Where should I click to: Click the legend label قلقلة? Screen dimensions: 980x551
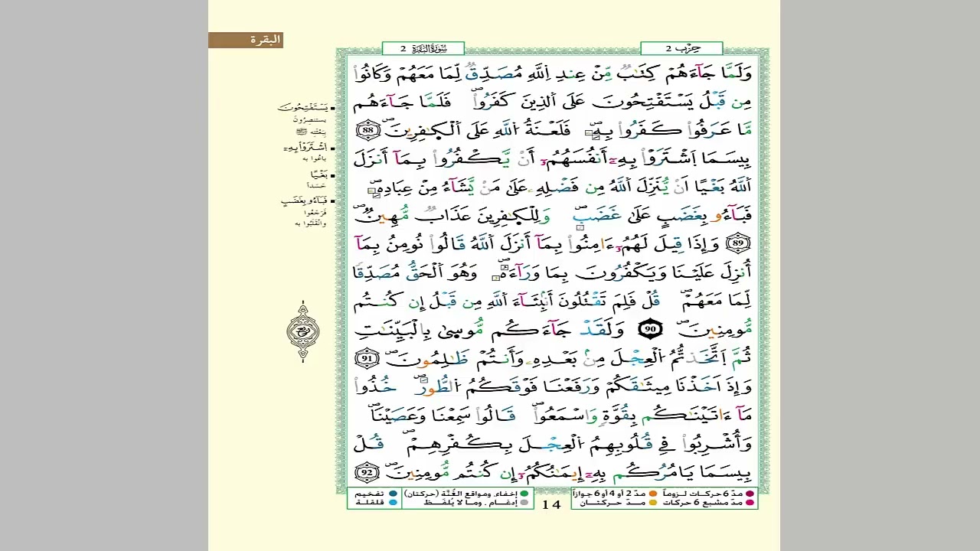pyautogui.click(x=371, y=503)
